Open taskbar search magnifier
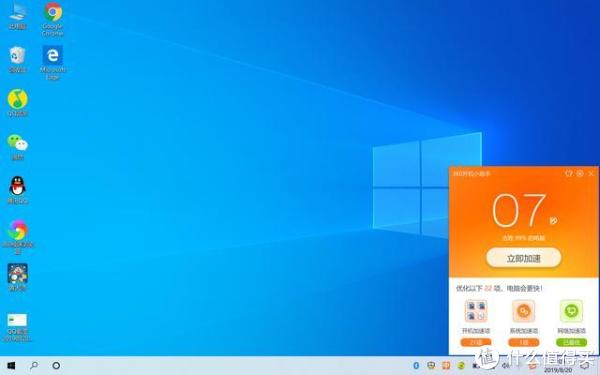 click(x=34, y=365)
